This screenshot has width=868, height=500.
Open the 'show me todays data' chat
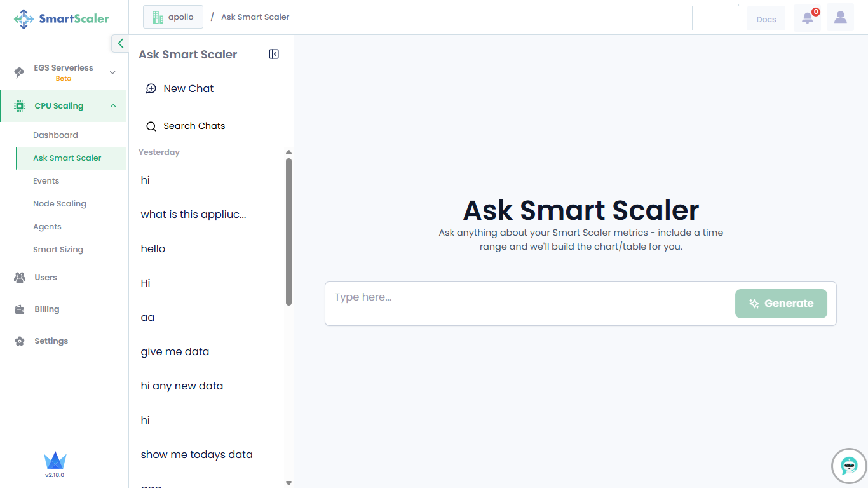click(x=196, y=455)
